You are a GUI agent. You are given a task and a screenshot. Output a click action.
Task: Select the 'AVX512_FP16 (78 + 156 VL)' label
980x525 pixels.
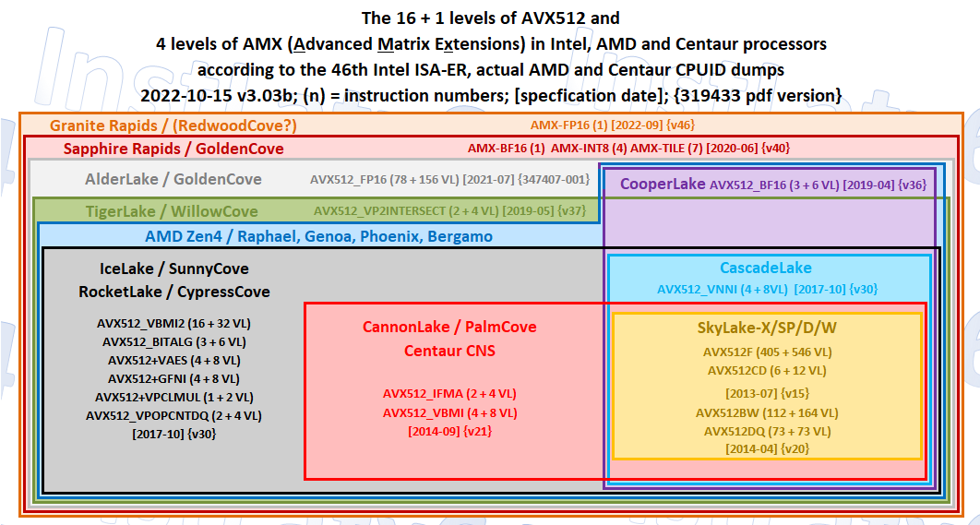pos(385,179)
